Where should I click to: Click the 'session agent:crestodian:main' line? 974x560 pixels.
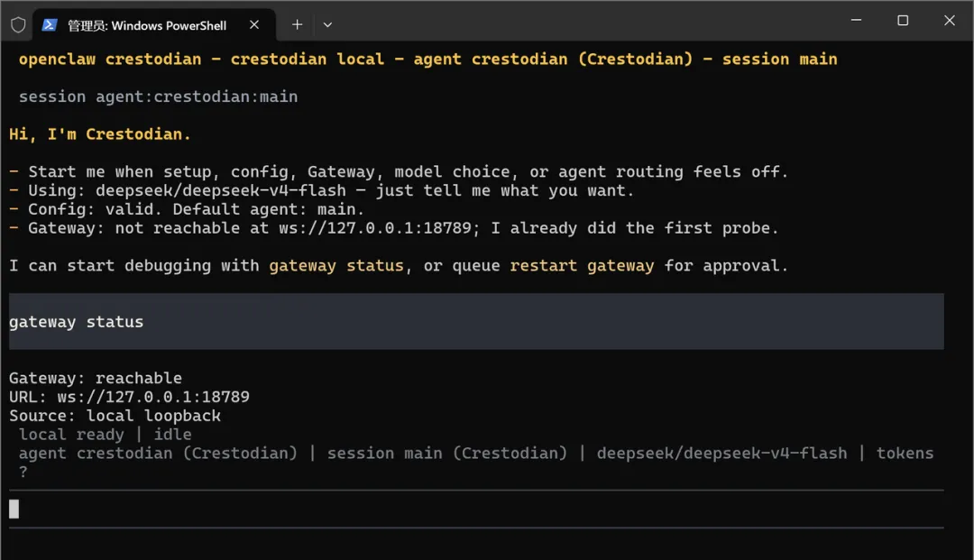coord(159,96)
